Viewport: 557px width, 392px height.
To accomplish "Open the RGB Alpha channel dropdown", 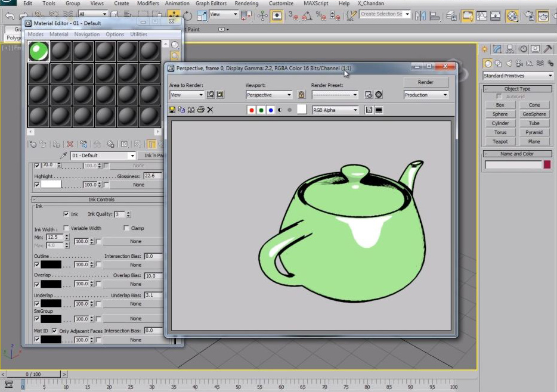I will [x=337, y=110].
